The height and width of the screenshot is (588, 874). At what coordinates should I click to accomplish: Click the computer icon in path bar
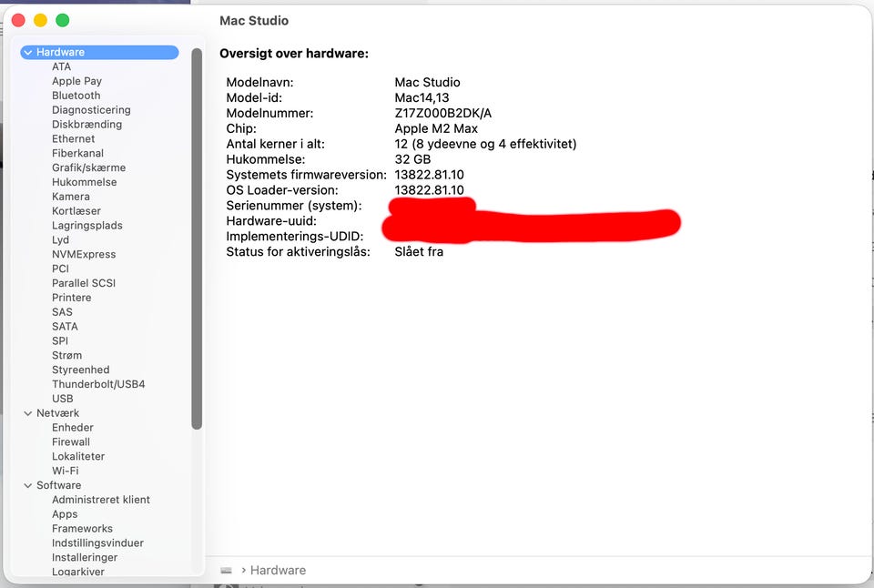point(226,570)
